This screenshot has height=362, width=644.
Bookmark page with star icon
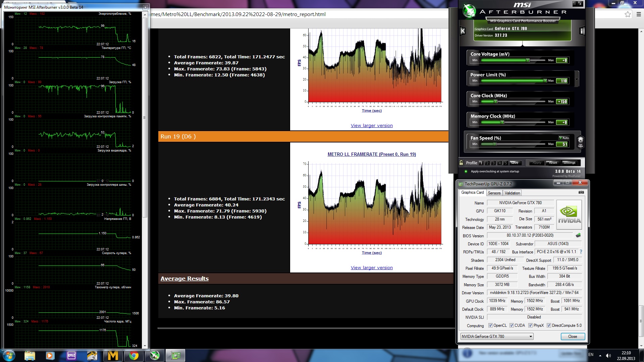coord(628,14)
